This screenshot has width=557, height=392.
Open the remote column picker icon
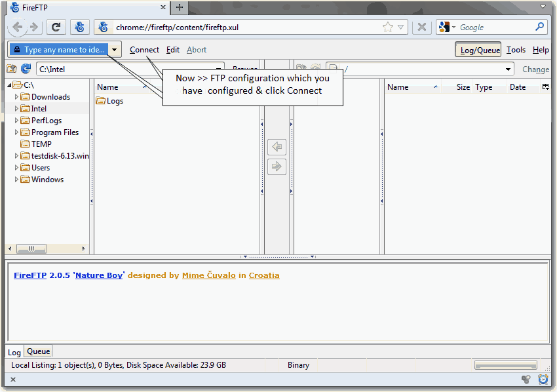pyautogui.click(x=546, y=87)
